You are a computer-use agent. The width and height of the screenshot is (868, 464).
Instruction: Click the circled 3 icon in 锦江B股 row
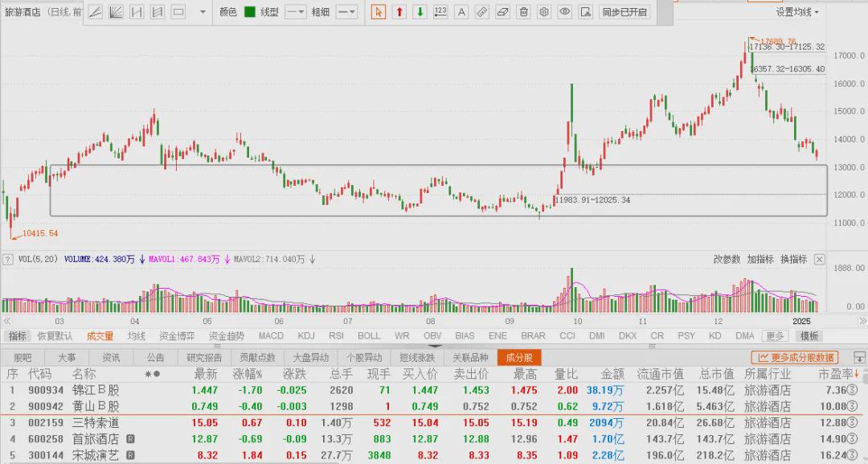tap(853, 390)
